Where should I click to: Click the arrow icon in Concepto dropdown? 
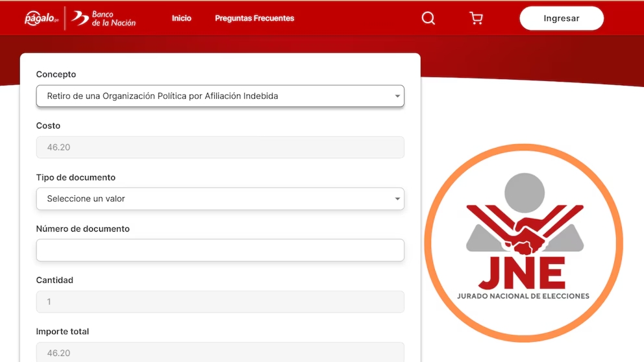point(397,96)
